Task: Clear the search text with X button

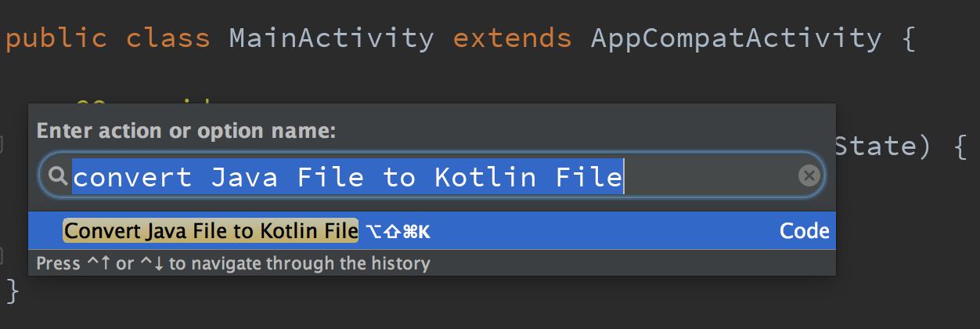Action: (x=809, y=176)
